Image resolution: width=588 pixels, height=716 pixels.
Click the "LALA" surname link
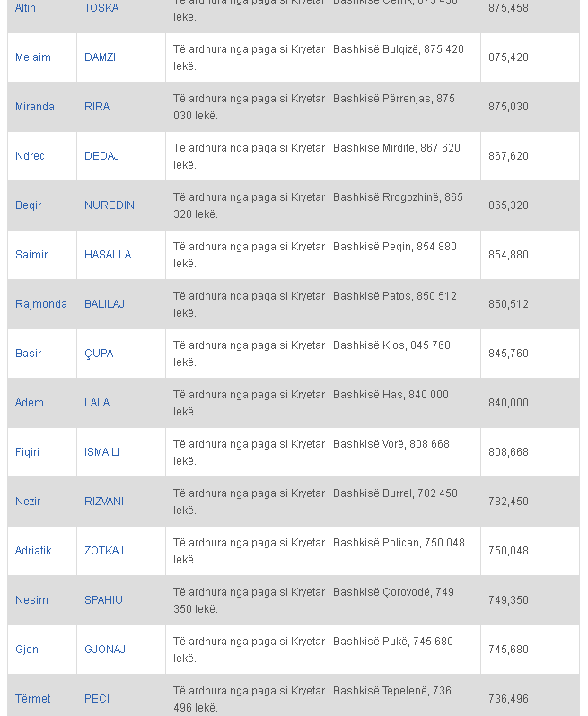pyautogui.click(x=97, y=403)
